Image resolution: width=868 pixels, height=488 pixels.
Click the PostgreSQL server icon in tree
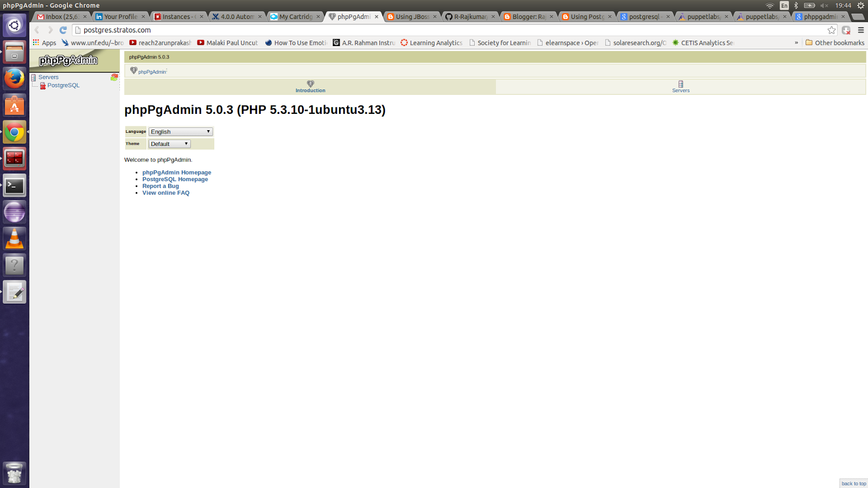point(43,86)
